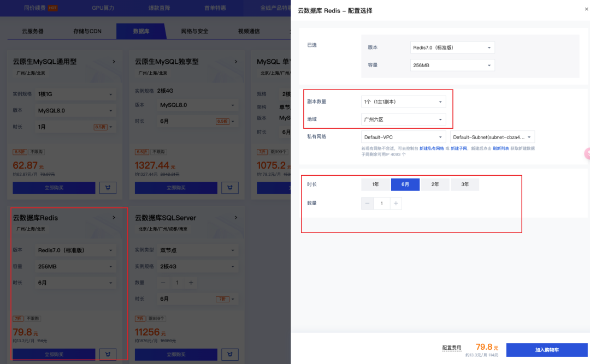The height and width of the screenshot is (364, 590).
Task: Select 3年 duration option
Action: pyautogui.click(x=465, y=184)
